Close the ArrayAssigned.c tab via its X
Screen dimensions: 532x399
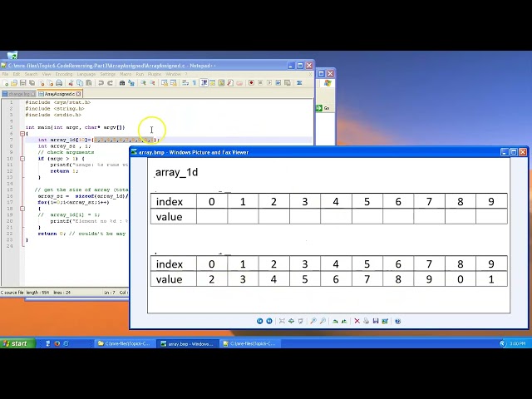[x=78, y=94]
